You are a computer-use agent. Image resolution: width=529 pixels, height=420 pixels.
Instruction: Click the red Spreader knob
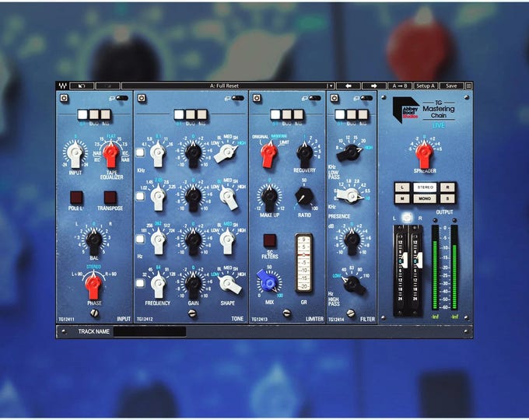(x=424, y=154)
